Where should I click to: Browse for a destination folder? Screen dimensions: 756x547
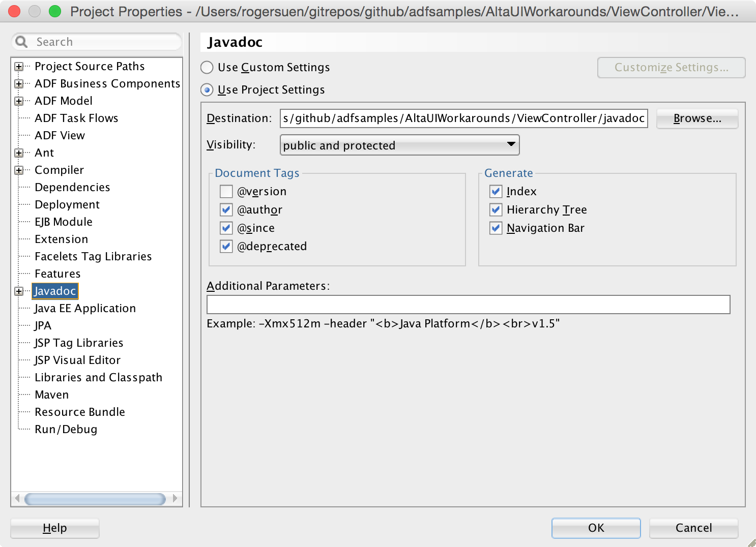(x=697, y=118)
